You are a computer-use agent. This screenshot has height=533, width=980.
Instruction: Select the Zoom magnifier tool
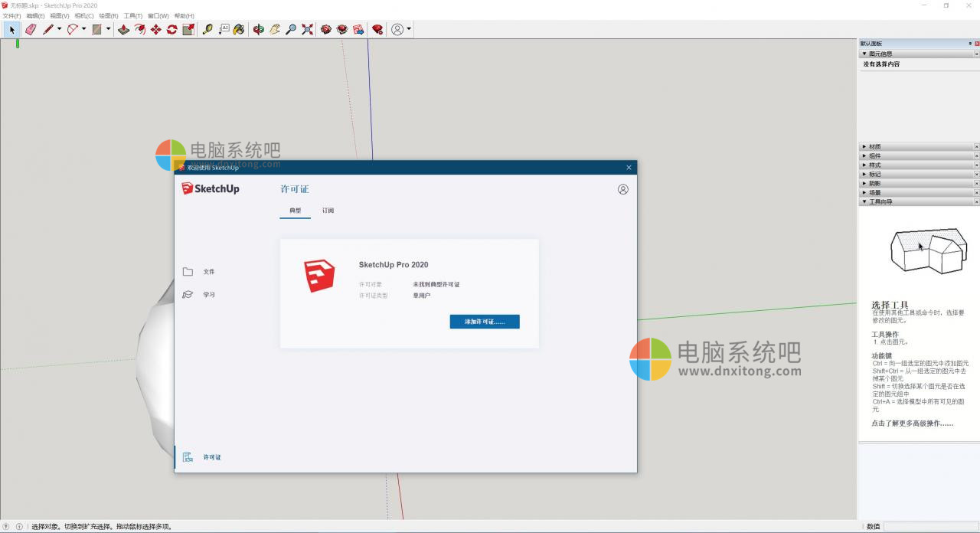coord(291,29)
